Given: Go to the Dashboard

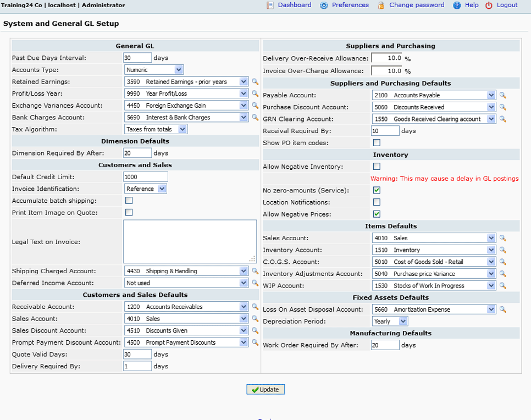Looking at the screenshot, I should 294,5.
